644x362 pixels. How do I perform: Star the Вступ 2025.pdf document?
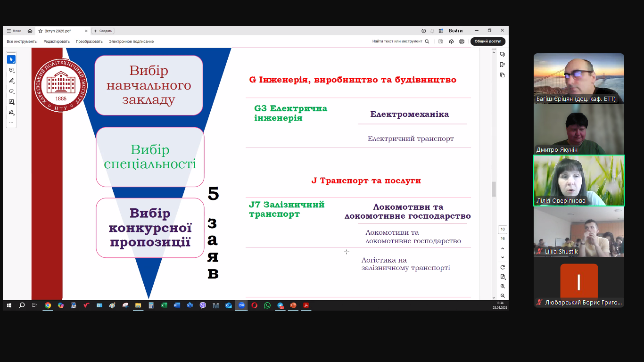tap(41, 31)
